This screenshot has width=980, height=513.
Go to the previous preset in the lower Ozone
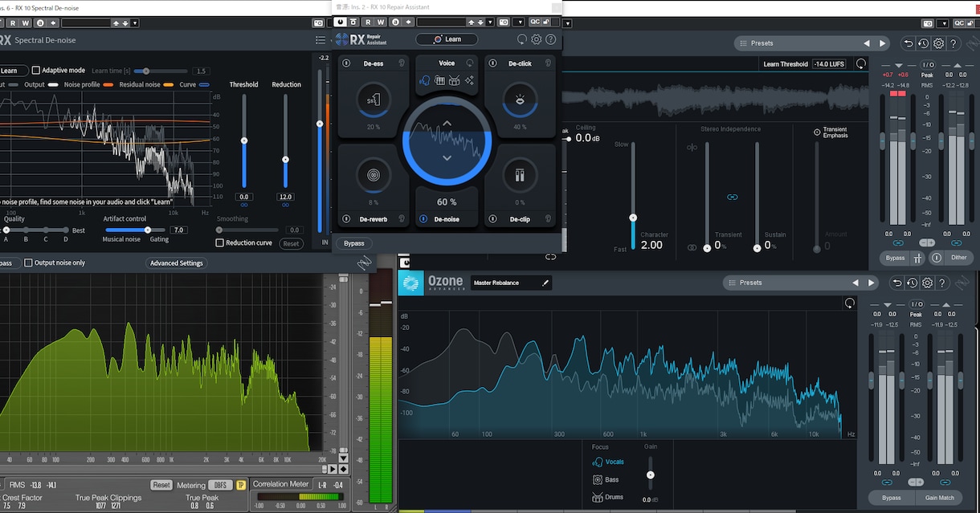(855, 283)
